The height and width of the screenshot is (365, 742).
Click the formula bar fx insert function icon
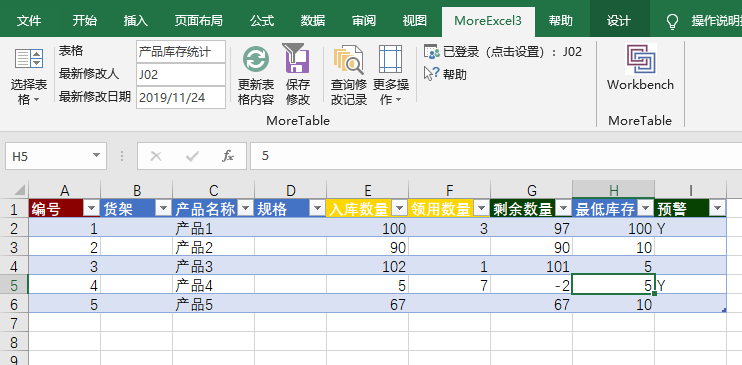coord(228,156)
